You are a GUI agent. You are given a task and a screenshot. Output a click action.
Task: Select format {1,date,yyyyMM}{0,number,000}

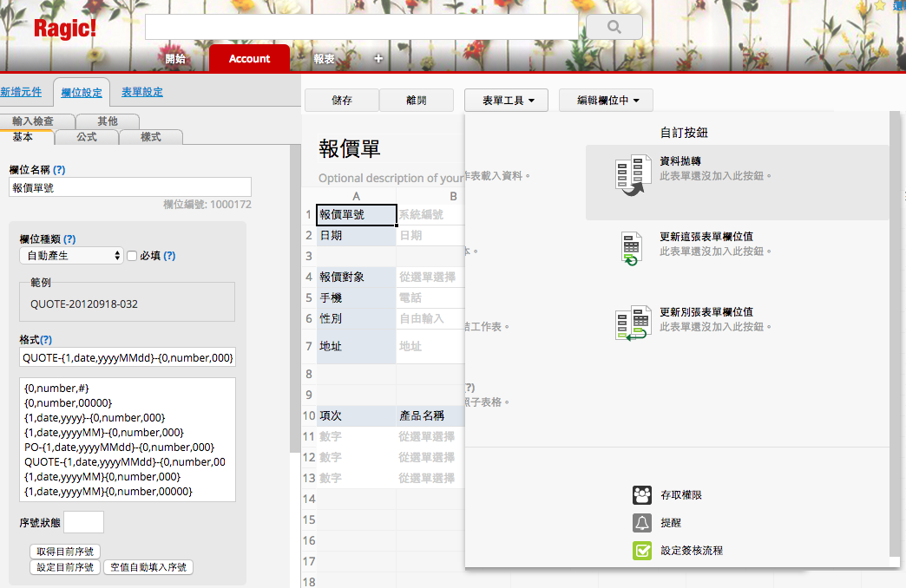102,477
